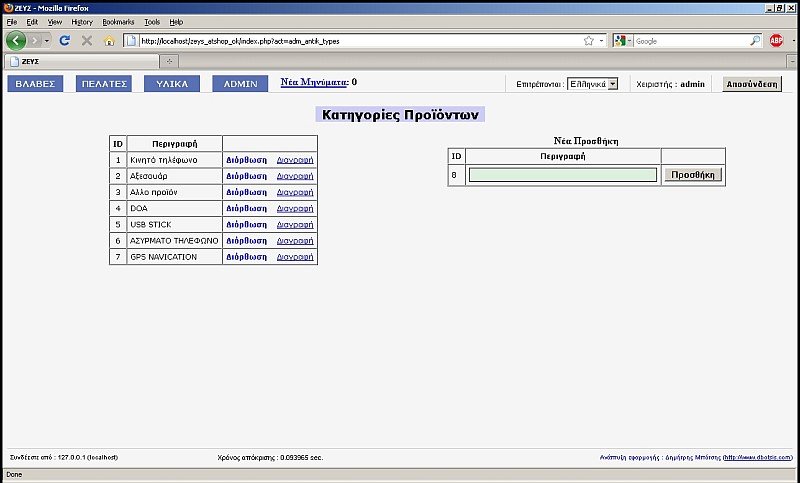Bookmark the page with the star icon

coord(589,41)
